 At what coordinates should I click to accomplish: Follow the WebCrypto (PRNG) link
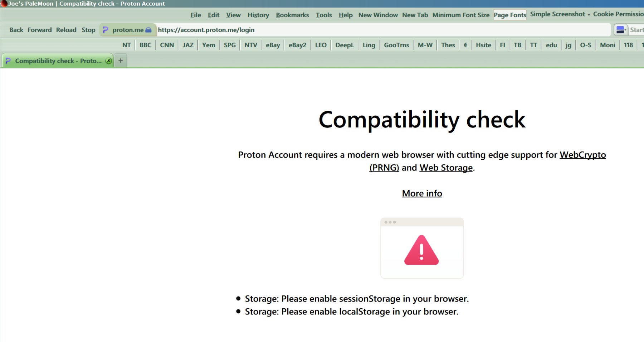click(582, 155)
